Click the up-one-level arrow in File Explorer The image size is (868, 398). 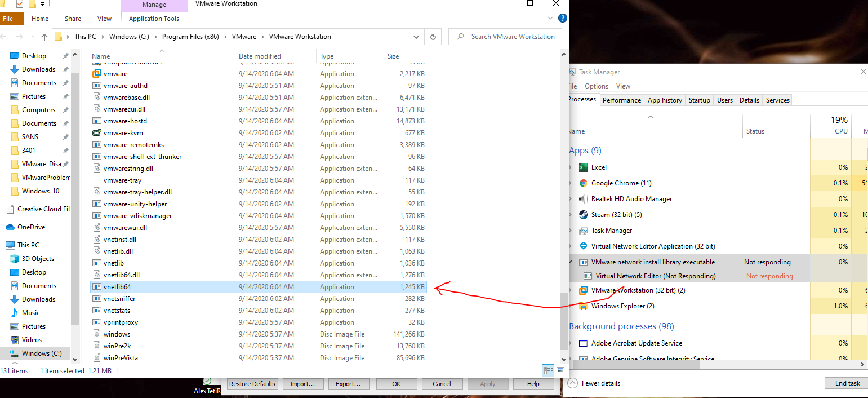click(44, 36)
